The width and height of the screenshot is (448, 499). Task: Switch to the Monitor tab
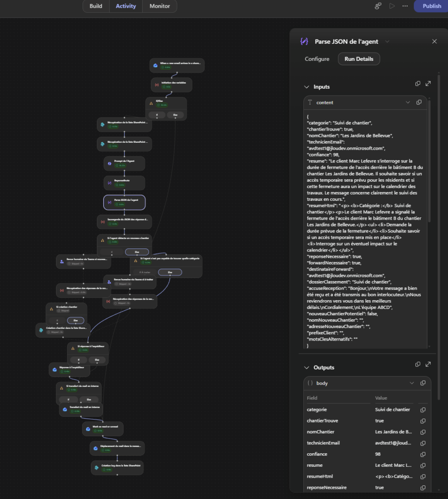coord(160,6)
